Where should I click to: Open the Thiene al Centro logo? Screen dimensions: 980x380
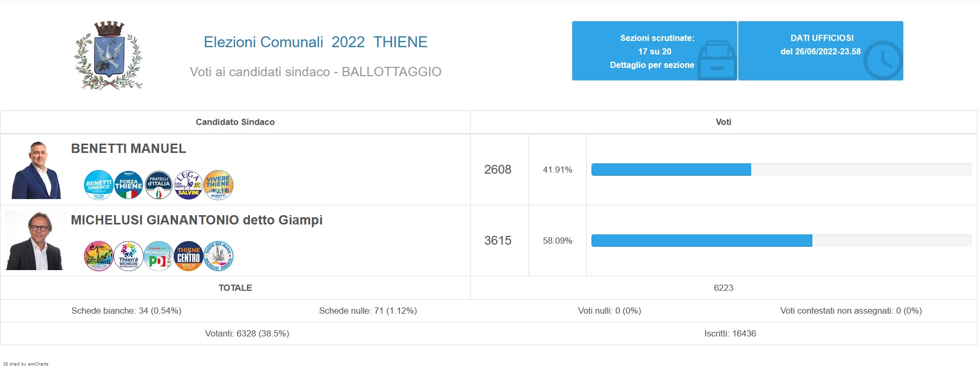point(188,256)
